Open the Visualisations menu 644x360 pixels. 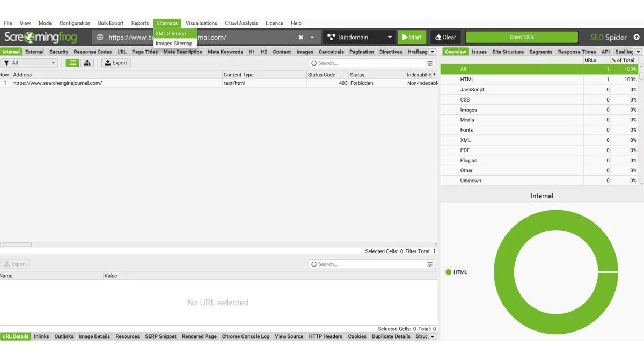pyautogui.click(x=201, y=23)
